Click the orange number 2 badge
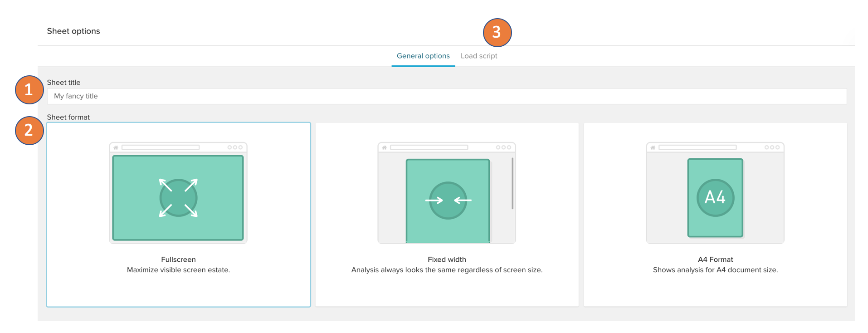The image size is (868, 333). [x=29, y=131]
